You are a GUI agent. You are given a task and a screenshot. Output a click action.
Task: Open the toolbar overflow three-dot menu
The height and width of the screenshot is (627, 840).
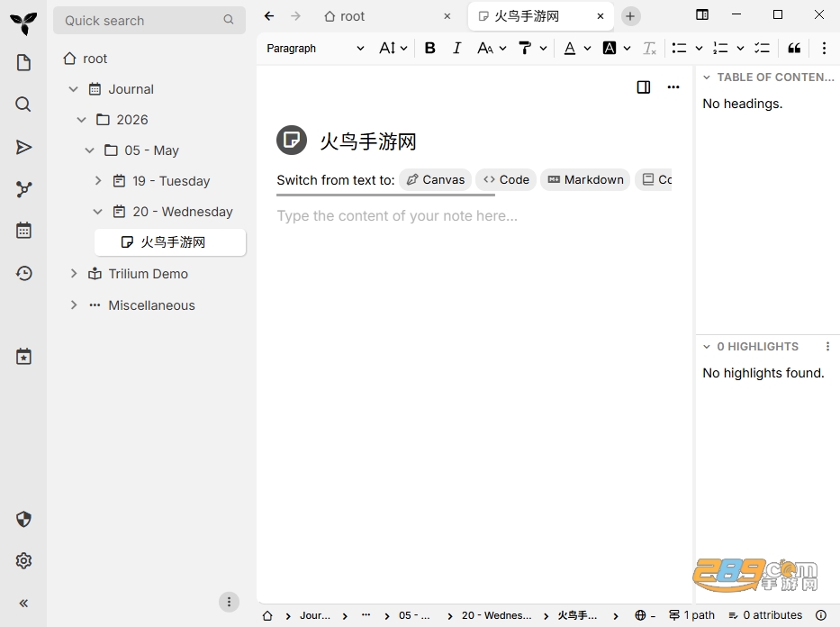[x=824, y=49]
